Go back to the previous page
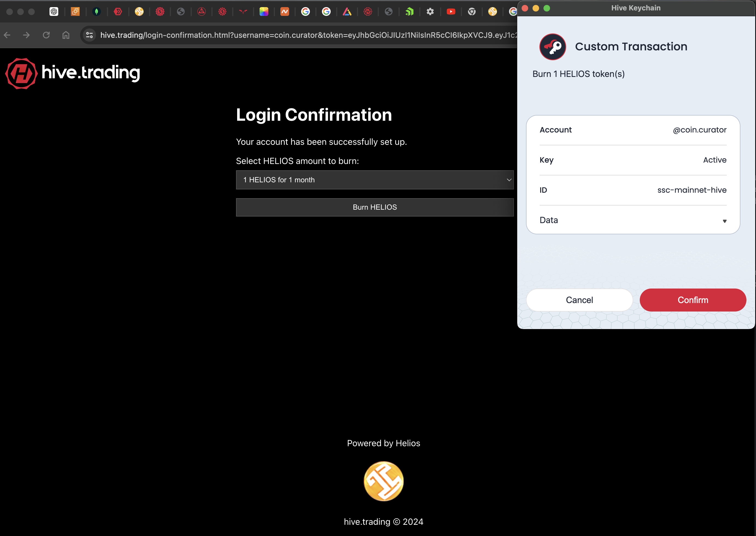756x536 pixels. tap(7, 35)
